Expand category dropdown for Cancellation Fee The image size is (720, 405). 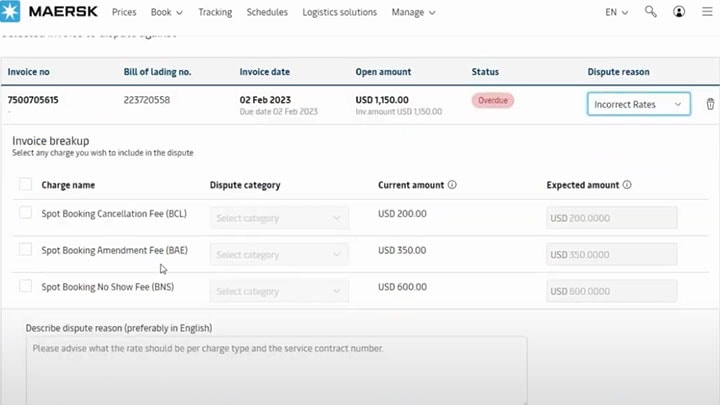point(279,218)
